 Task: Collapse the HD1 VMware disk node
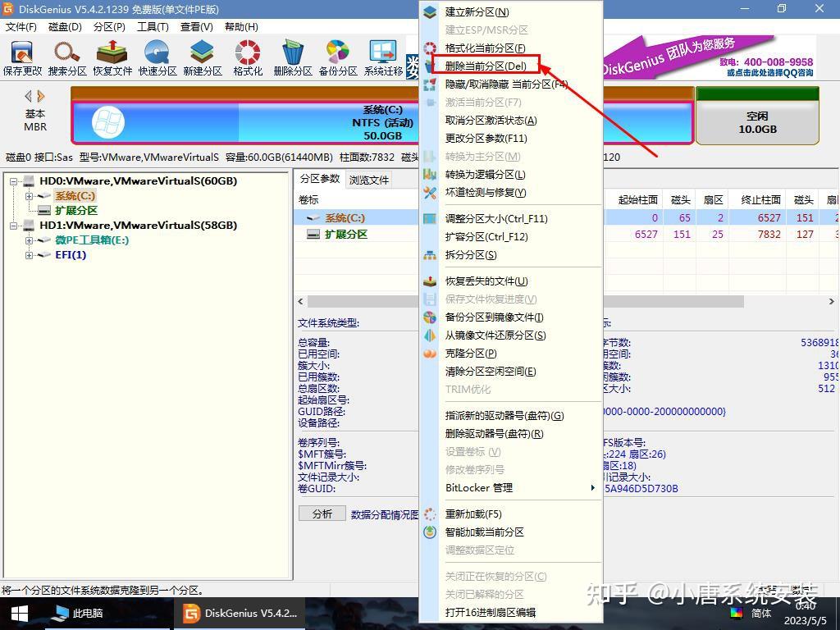click(13, 226)
